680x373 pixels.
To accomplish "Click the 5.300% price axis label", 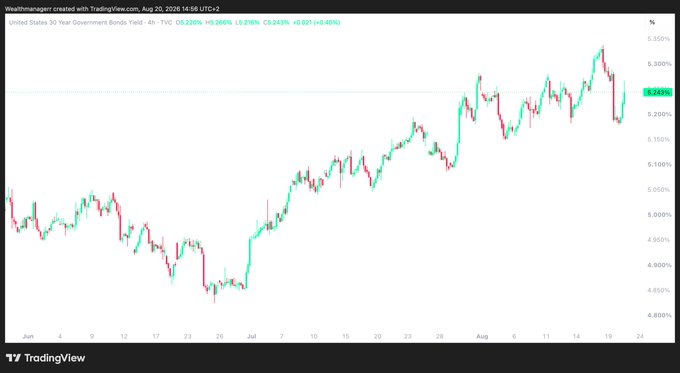I will point(659,64).
